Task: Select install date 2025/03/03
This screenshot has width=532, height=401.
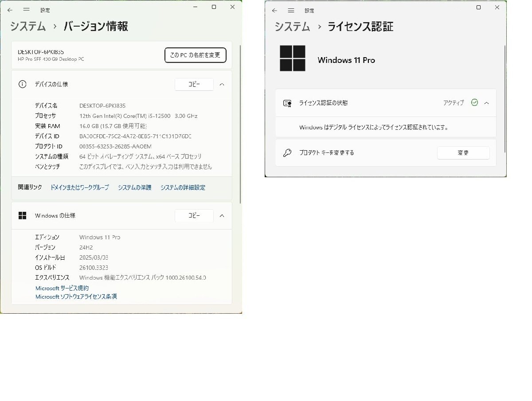Action: [94, 257]
